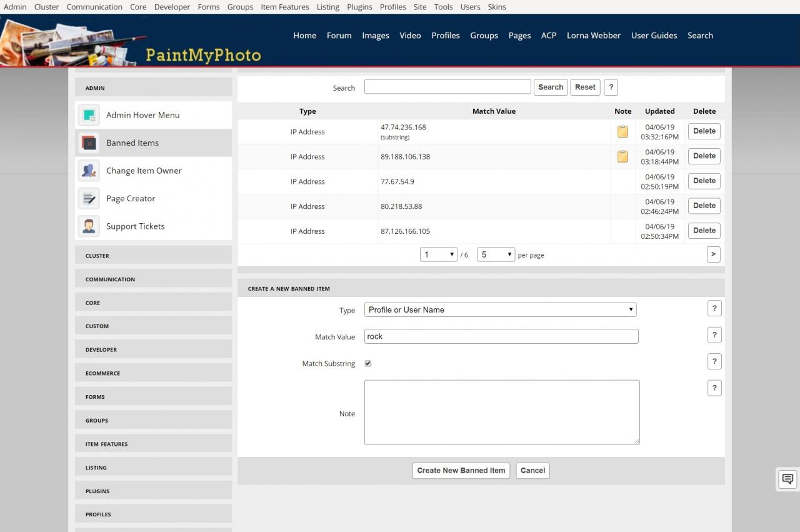Toggle the Match Substring checkbox

368,363
